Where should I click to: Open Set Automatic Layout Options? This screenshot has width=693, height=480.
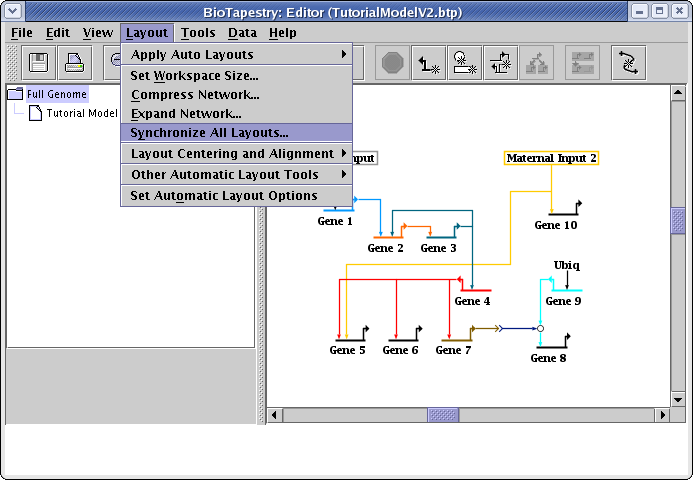(224, 196)
